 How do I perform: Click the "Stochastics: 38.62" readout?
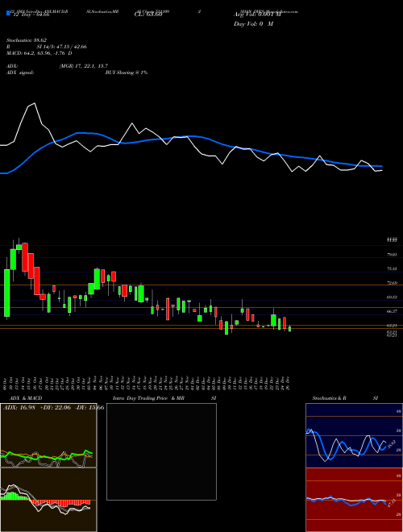click(x=26, y=40)
